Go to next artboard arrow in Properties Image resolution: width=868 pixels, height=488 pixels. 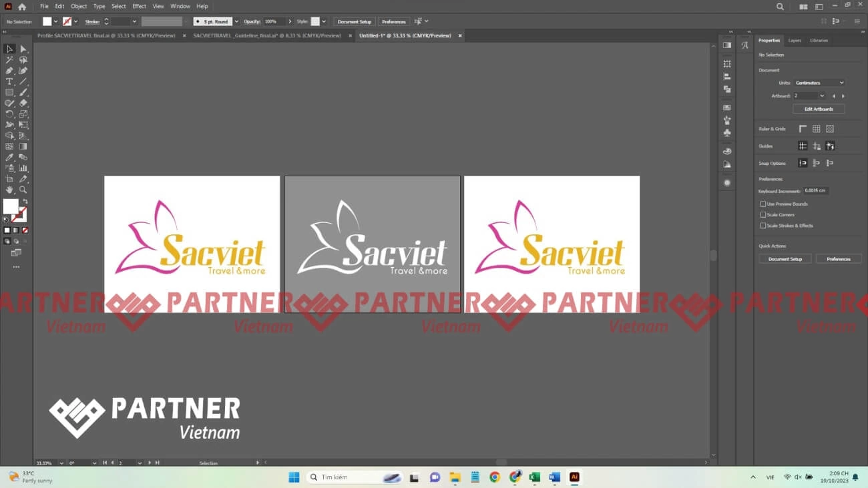click(x=843, y=96)
